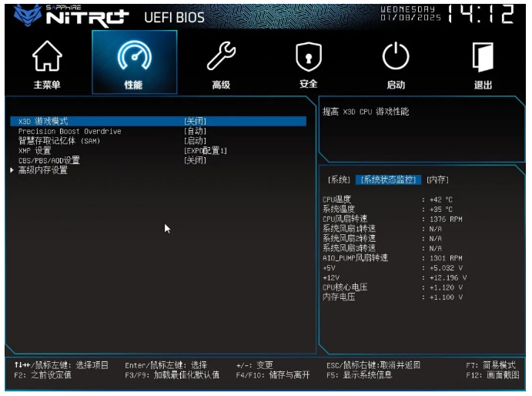Click F4/F10 储存与离开 in footer

(x=273, y=375)
